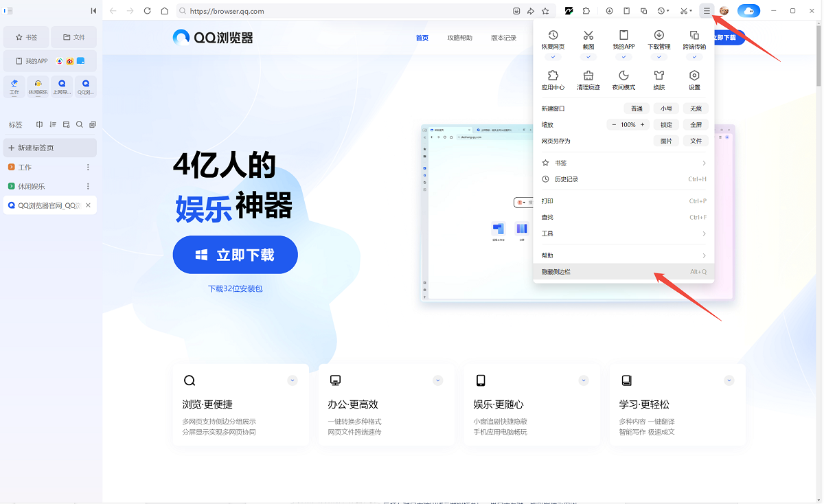
Task: Open the extensions puzzle icon in toolbar
Action: click(x=586, y=11)
